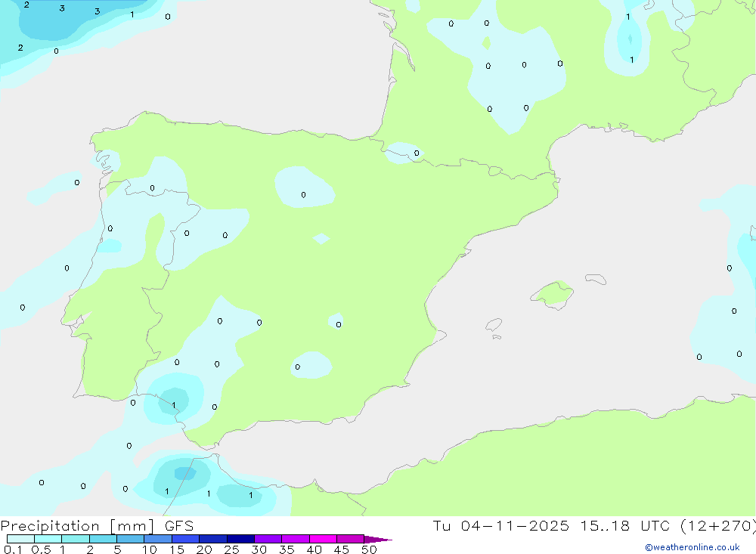Click the legend value label '10'
Viewport: 756px width, 554px height.
coord(150,549)
